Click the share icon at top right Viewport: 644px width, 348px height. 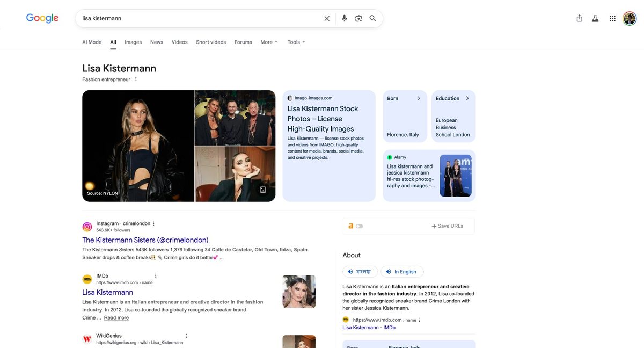[x=579, y=18]
